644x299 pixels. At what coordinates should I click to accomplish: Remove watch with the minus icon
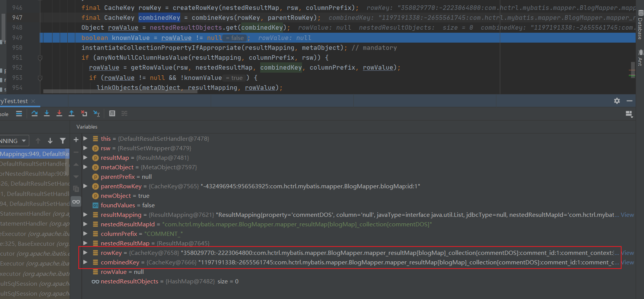pyautogui.click(x=76, y=152)
